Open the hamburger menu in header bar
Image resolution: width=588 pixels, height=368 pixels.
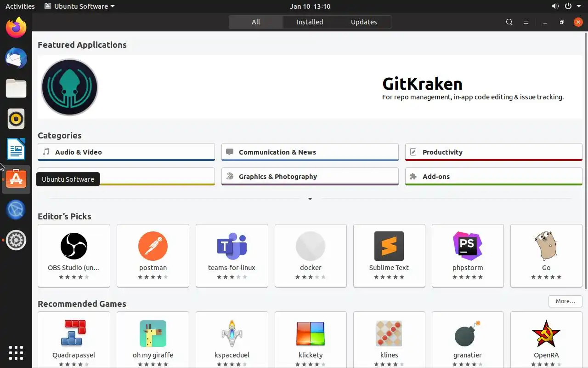[x=526, y=22]
